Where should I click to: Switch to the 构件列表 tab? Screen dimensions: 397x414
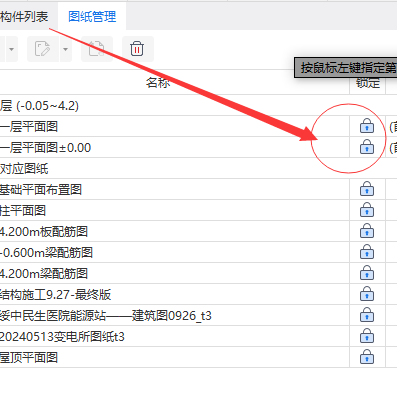(x=24, y=17)
